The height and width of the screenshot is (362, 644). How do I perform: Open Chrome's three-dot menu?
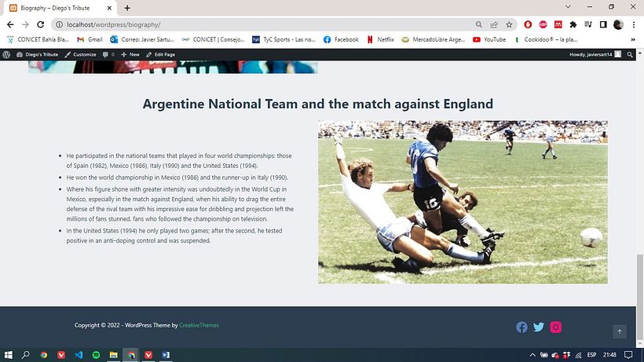point(634,24)
